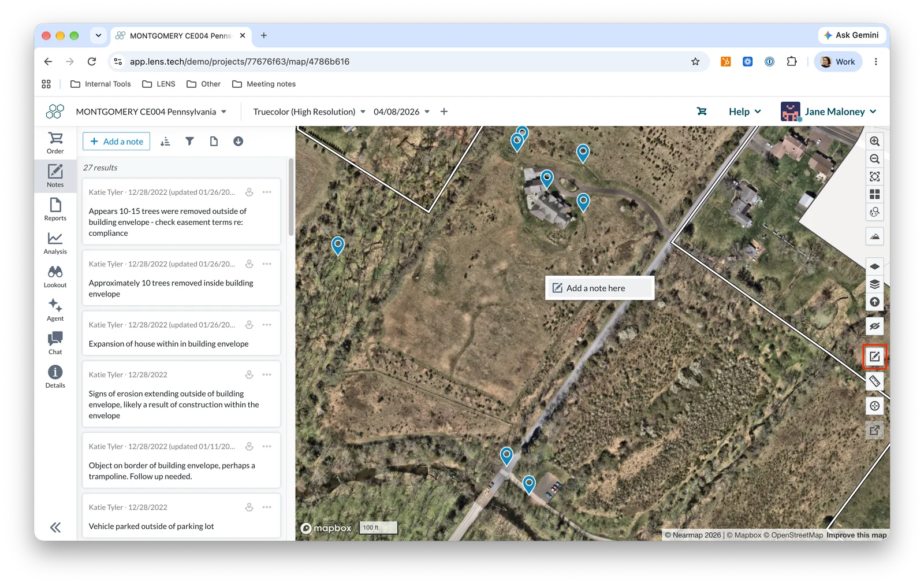Click the add-note pencil map tool
The width and height of the screenshot is (924, 586).
click(875, 357)
